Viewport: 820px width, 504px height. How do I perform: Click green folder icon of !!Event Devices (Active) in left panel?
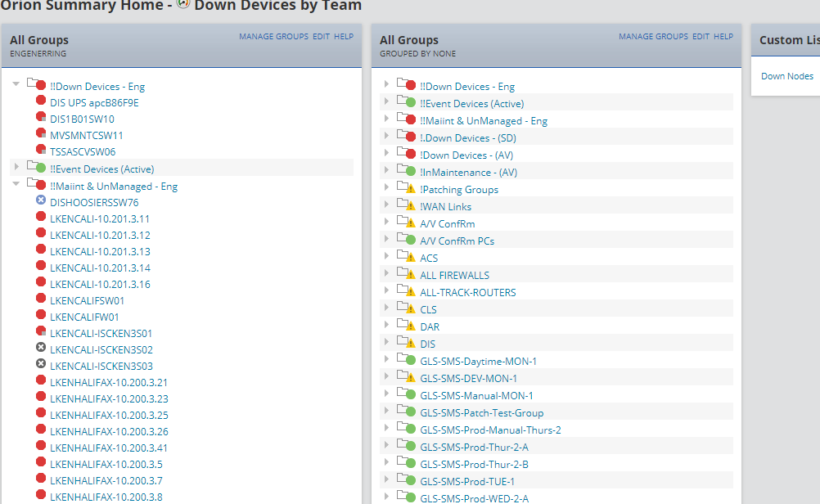(37, 166)
